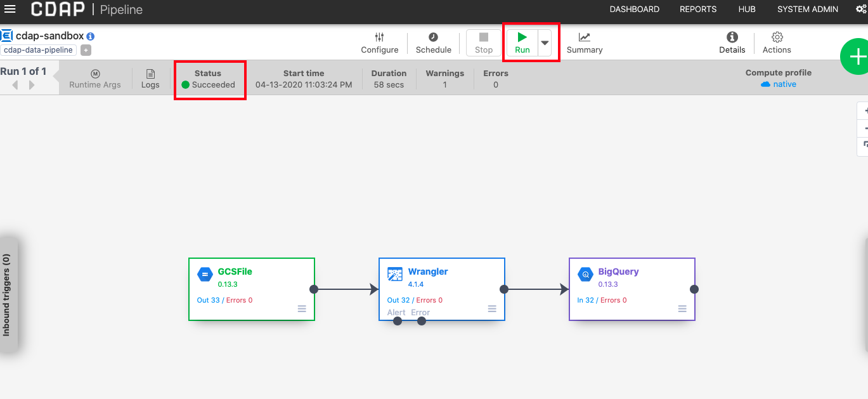The width and height of the screenshot is (868, 399).
Task: Click the Wrangler output connector endpoint
Action: tap(504, 289)
